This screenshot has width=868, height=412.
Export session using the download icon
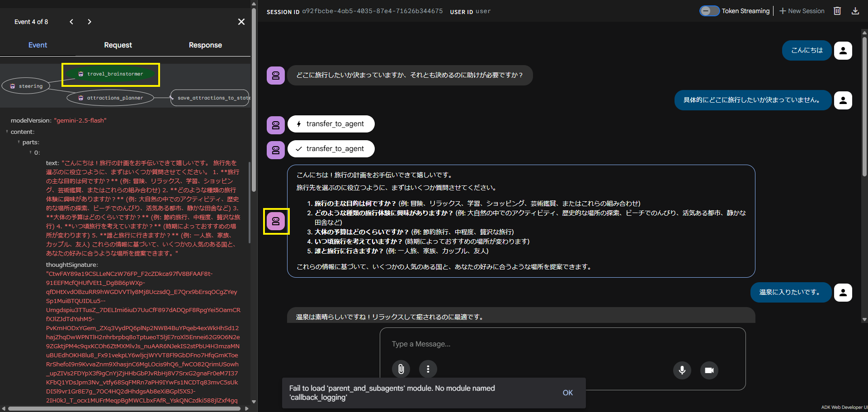[855, 11]
